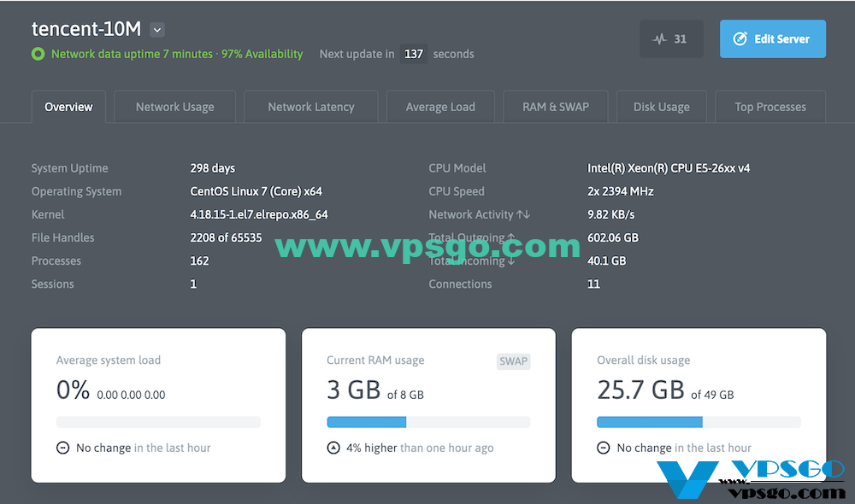Image resolution: width=855 pixels, height=504 pixels.
Task: Click the green status circle icon
Action: click(x=38, y=54)
